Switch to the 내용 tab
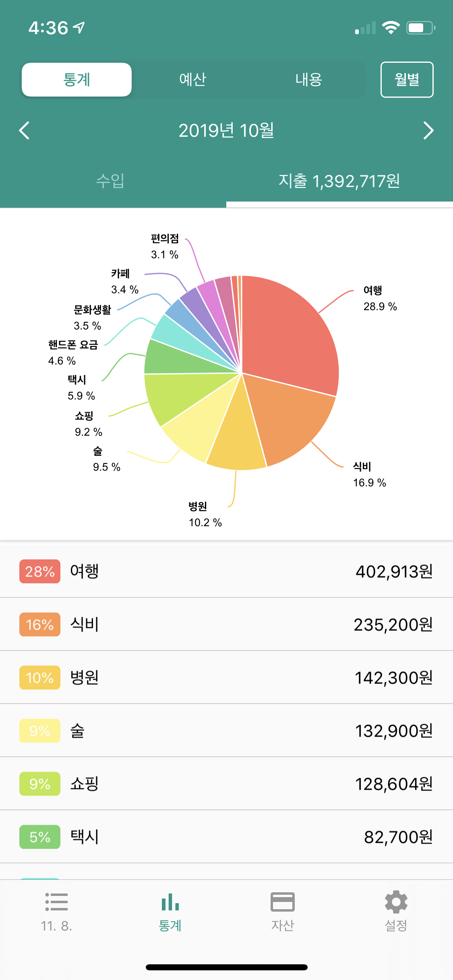 [x=308, y=80]
